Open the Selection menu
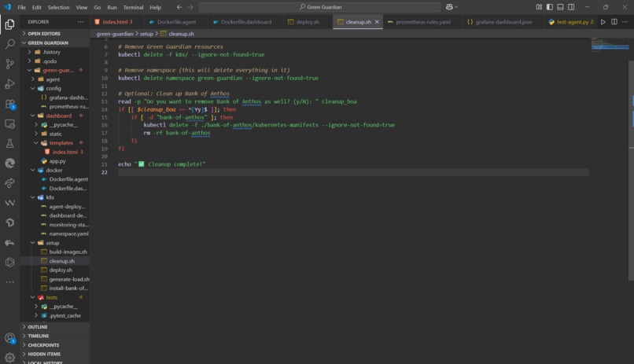This screenshot has height=364, width=634. tap(58, 7)
